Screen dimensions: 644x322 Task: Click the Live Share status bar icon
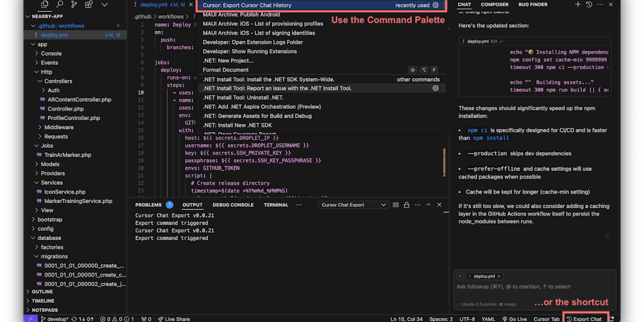click(x=173, y=319)
